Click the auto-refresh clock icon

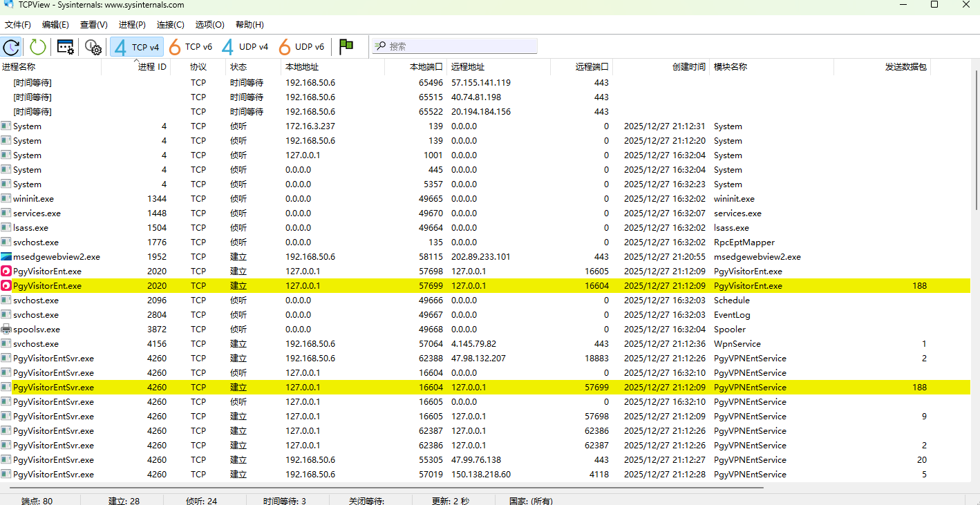click(x=12, y=47)
